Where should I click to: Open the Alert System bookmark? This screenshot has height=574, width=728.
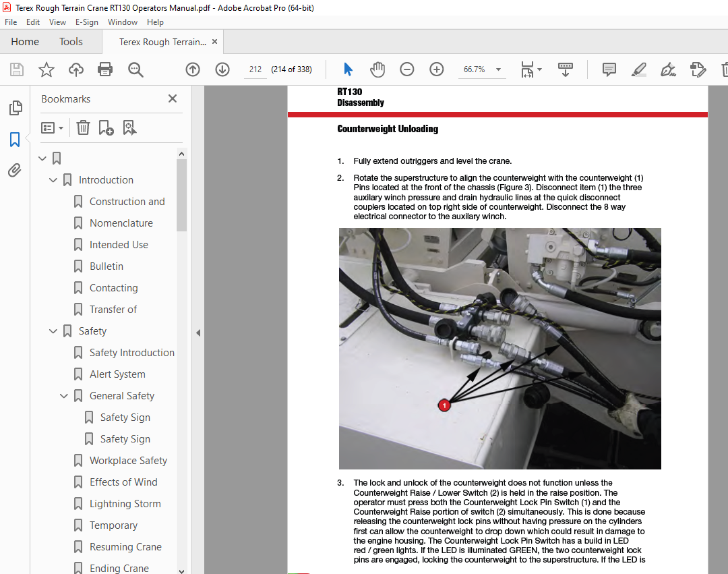[x=117, y=374]
